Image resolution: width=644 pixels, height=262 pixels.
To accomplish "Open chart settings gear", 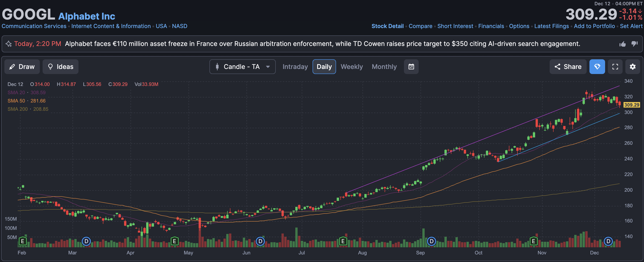I will click(632, 67).
